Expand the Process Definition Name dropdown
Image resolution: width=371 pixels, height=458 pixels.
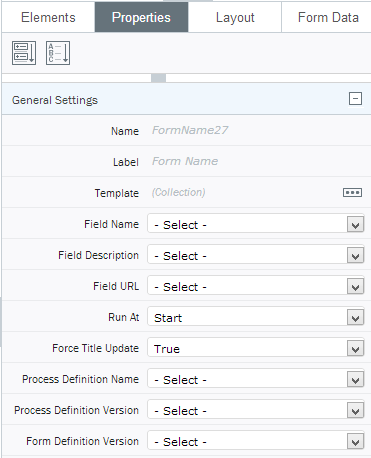[256, 379]
